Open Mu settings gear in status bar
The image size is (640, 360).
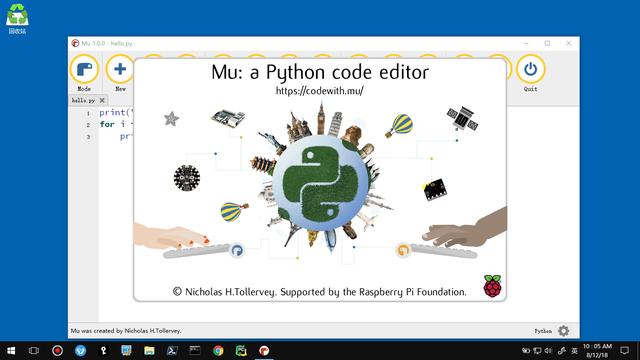coord(564,331)
